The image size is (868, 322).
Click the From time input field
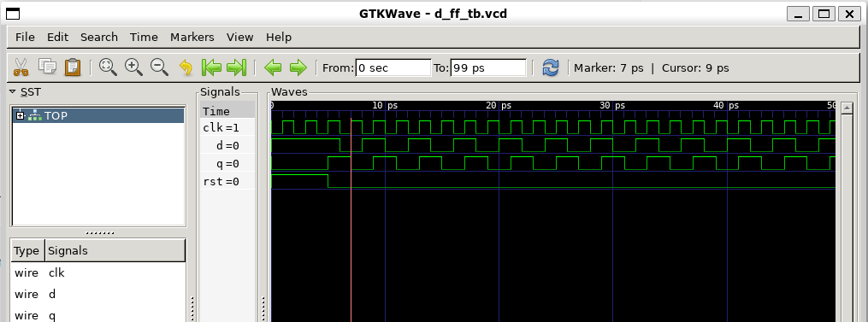pyautogui.click(x=393, y=67)
